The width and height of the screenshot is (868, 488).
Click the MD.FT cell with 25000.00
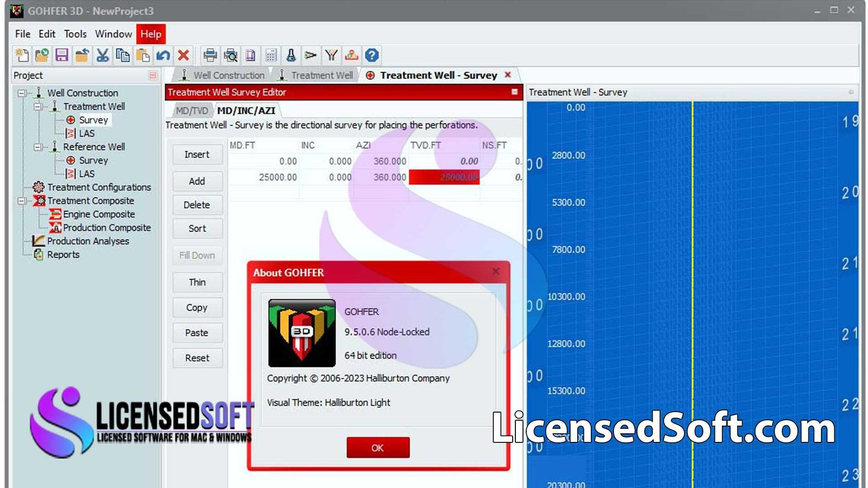click(263, 177)
